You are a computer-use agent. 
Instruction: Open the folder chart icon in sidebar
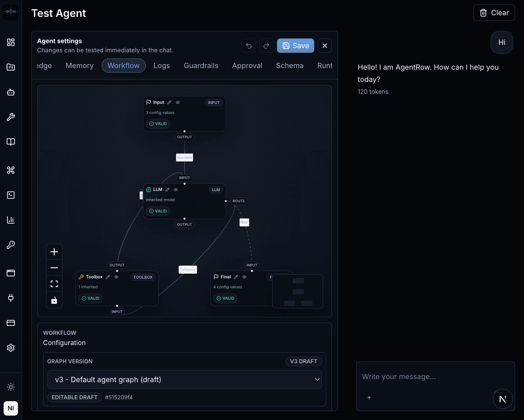(x=11, y=67)
